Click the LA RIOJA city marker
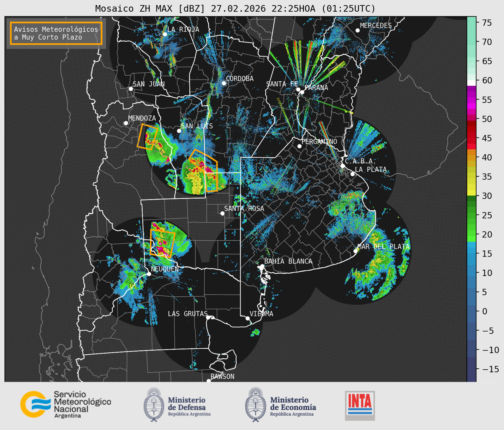 pos(165,34)
